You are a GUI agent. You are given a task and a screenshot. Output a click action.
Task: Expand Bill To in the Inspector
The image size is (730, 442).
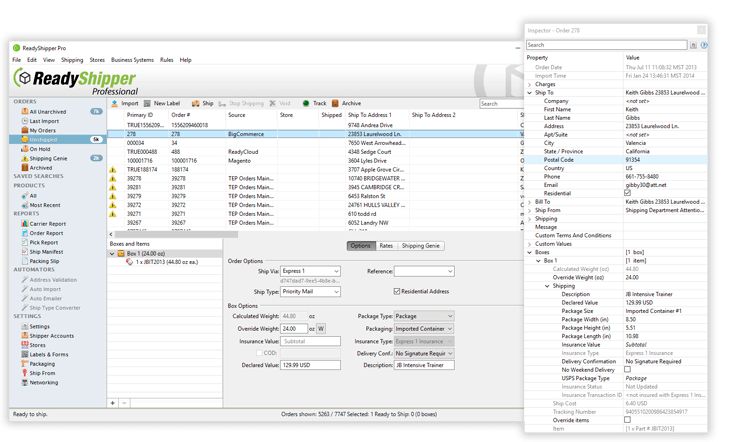coord(529,202)
